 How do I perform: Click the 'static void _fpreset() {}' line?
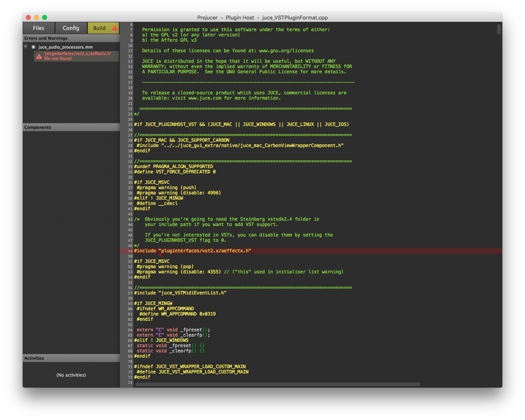click(171, 345)
